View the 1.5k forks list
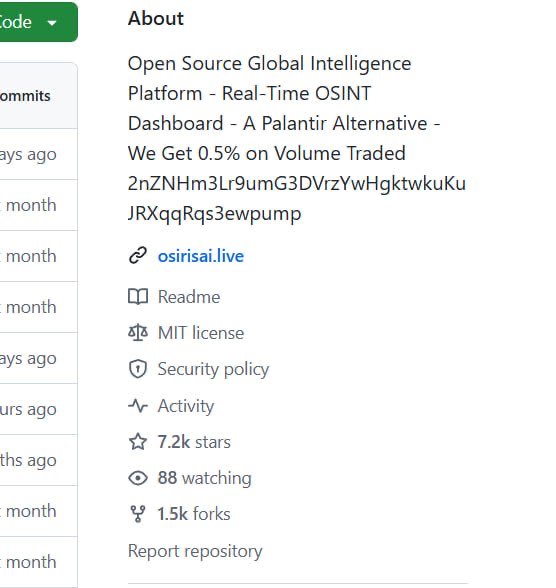This screenshot has height=588, width=556. point(194,514)
